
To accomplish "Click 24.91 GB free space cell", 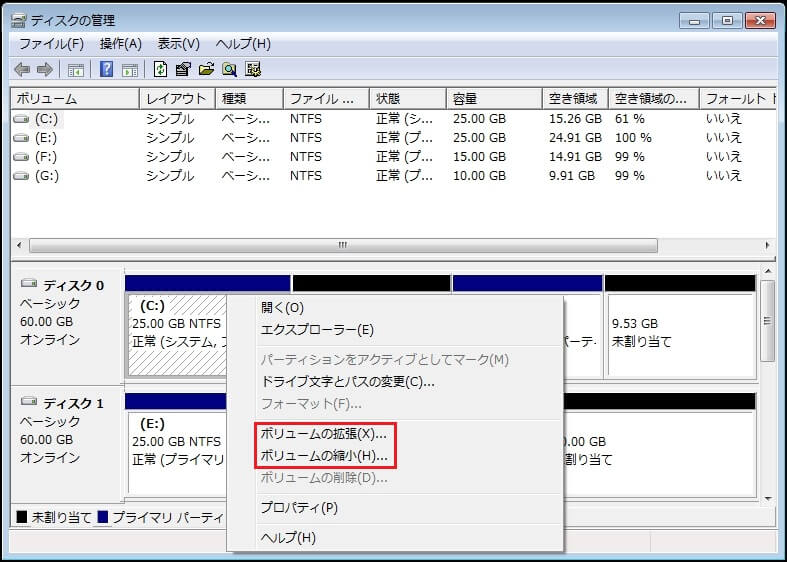I will pyautogui.click(x=575, y=138).
